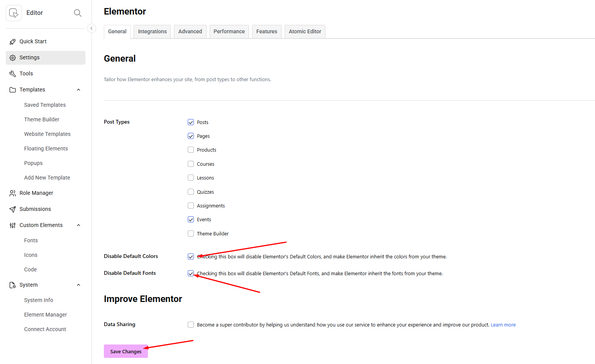This screenshot has height=364, width=595.
Task: Enable the Products post type
Action: coord(191,150)
